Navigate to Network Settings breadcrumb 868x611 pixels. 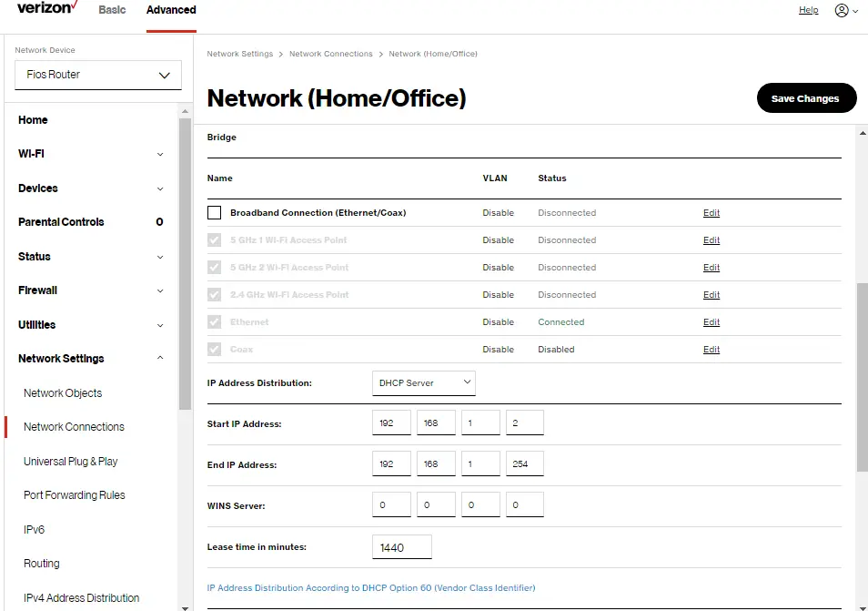239,54
